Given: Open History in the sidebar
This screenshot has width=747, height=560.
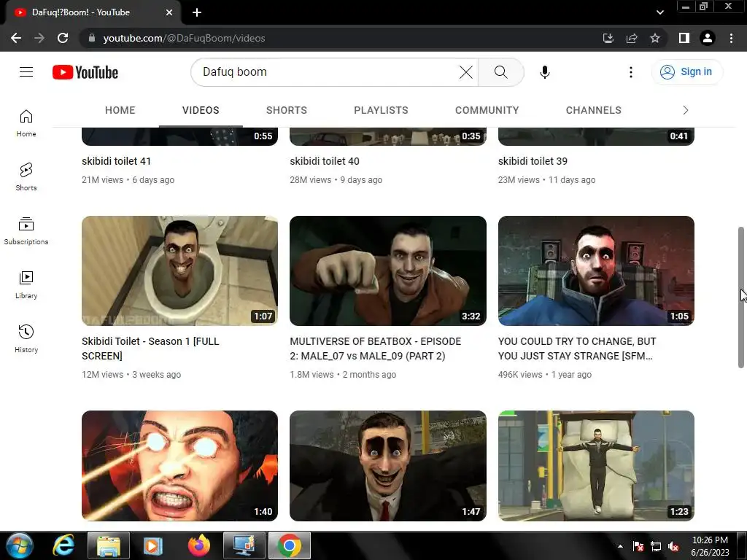Looking at the screenshot, I should [x=26, y=338].
